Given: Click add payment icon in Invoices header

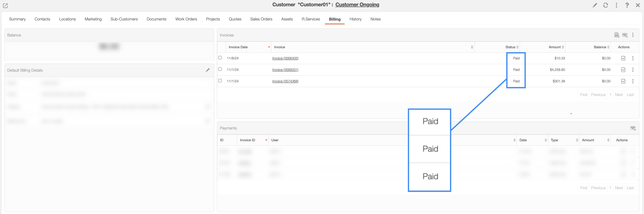Looking at the screenshot, I should [625, 35].
